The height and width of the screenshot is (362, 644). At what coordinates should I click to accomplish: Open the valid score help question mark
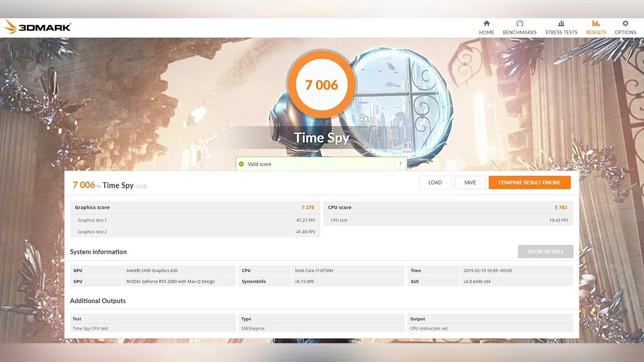pos(400,164)
